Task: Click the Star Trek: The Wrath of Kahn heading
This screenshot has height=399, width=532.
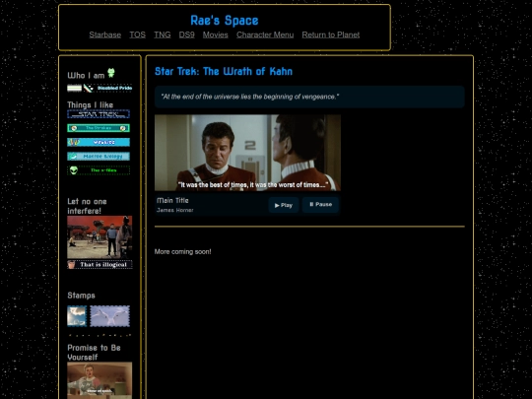Action: click(x=224, y=72)
